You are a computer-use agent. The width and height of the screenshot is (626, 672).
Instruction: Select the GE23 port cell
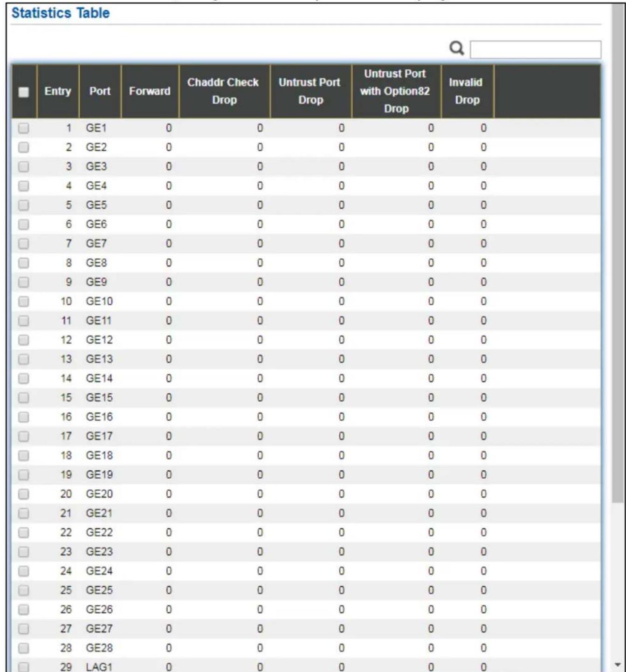pyautogui.click(x=99, y=552)
